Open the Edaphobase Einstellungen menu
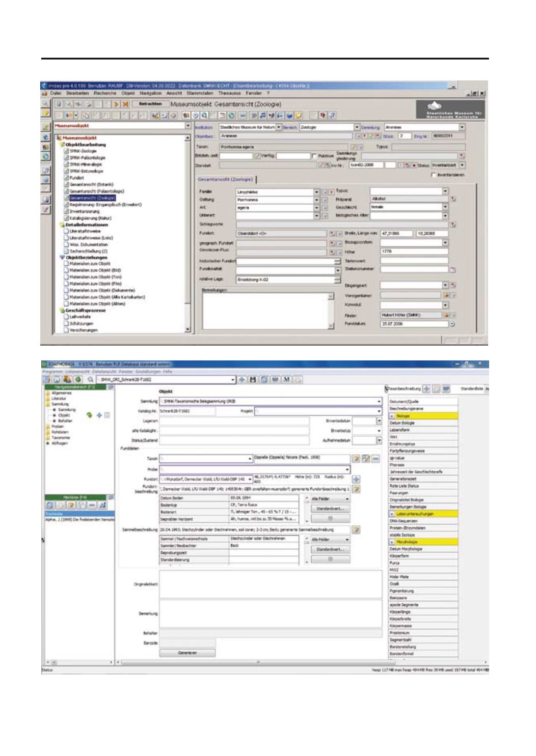Viewport: 536px width, 756px height. (149, 372)
